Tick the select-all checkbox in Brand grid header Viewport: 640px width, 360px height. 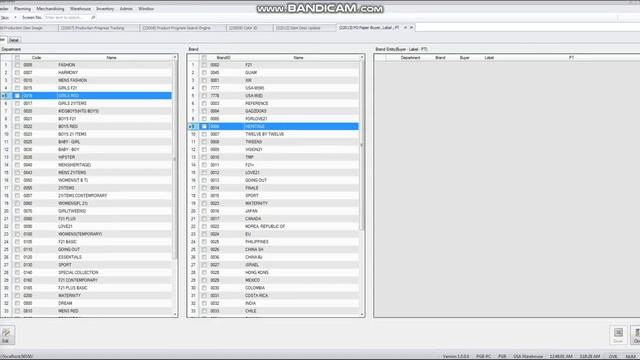204,58
